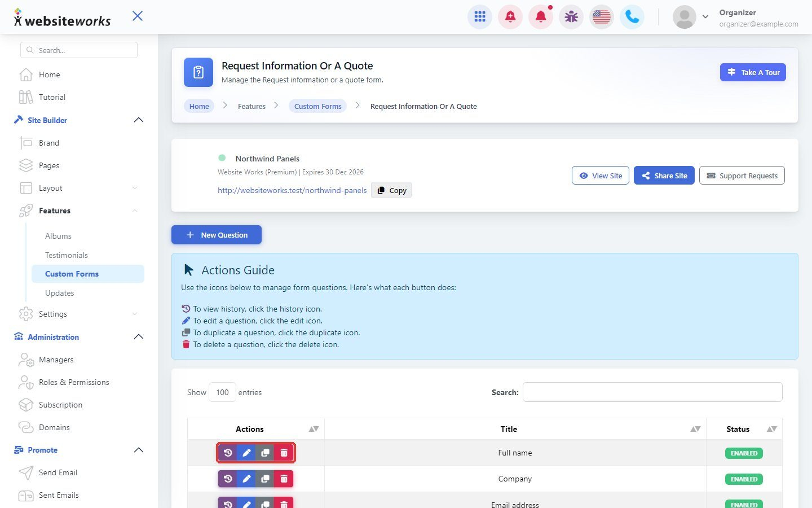Screen dimensions: 812x508
Task: Click the US flag language icon
Action: click(602, 17)
